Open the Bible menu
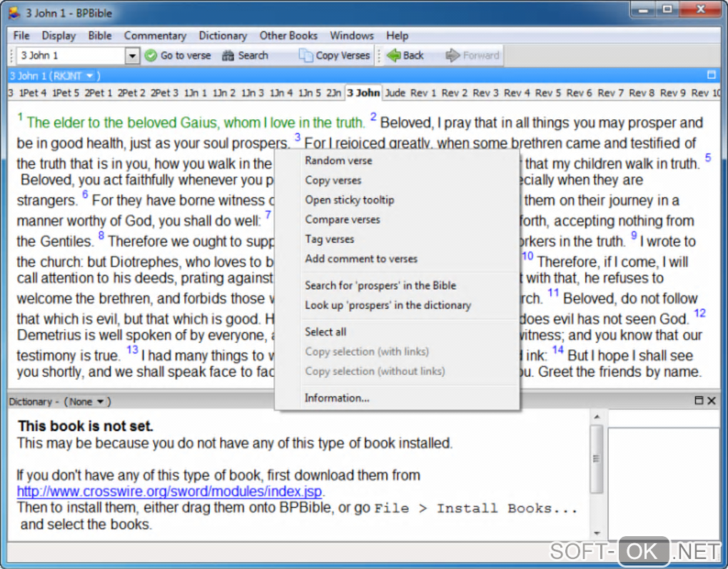Image resolution: width=728 pixels, height=569 pixels. [x=100, y=36]
